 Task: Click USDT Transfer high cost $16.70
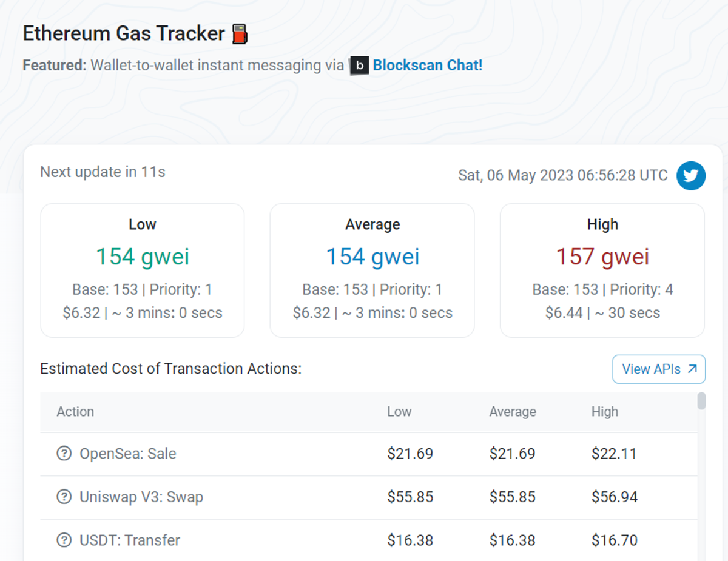click(615, 540)
